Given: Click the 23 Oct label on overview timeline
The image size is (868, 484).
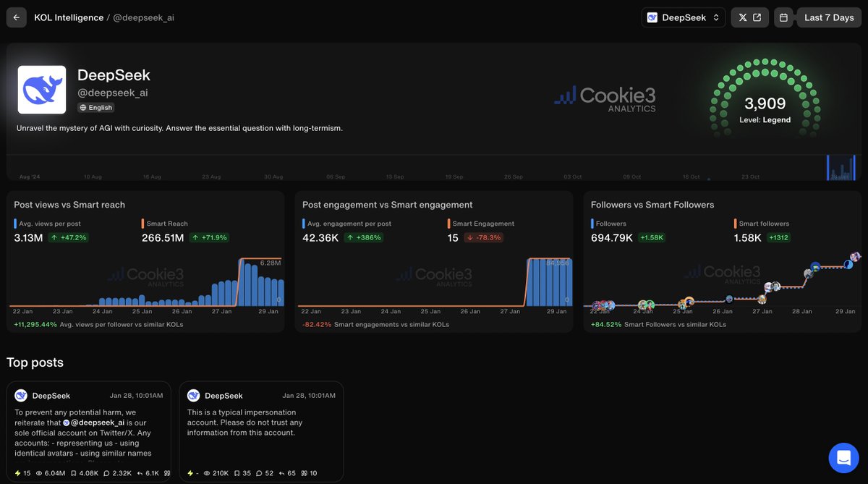Looking at the screenshot, I should click(750, 177).
